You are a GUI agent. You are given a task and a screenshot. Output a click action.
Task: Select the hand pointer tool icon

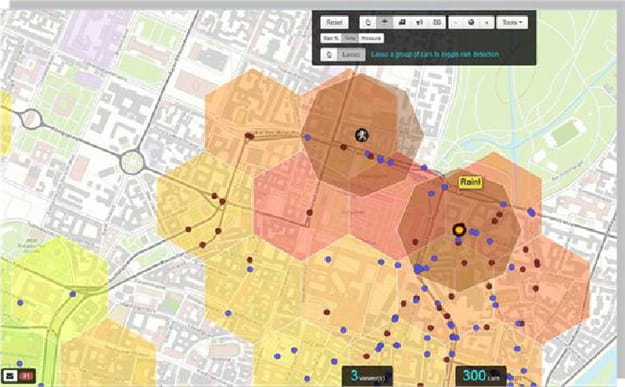[368, 22]
